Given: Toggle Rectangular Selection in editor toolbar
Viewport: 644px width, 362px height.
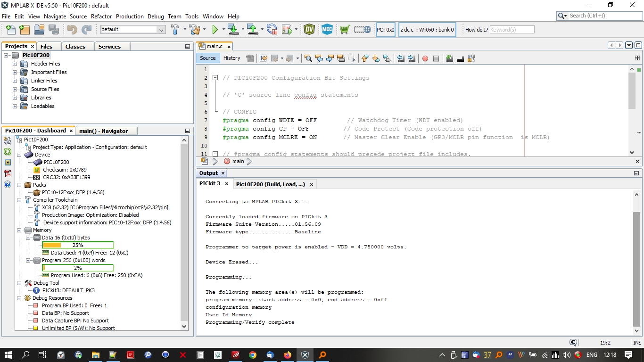Looking at the screenshot, I should (x=352, y=58).
